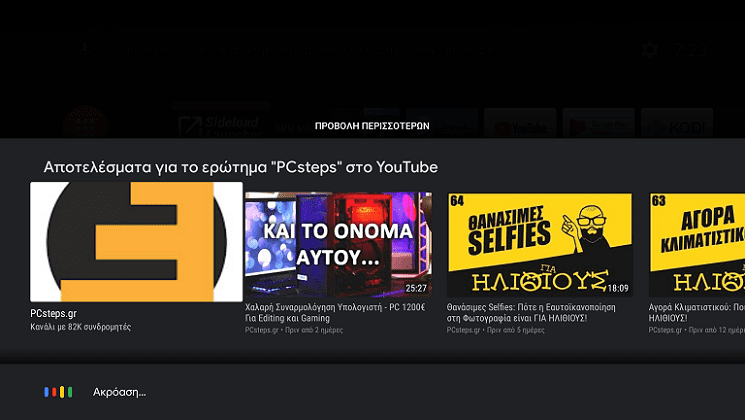Click the Αγορά Κλιματιστικού video title text
Image resolution: width=745 pixels, height=420 pixels.
coord(697,313)
